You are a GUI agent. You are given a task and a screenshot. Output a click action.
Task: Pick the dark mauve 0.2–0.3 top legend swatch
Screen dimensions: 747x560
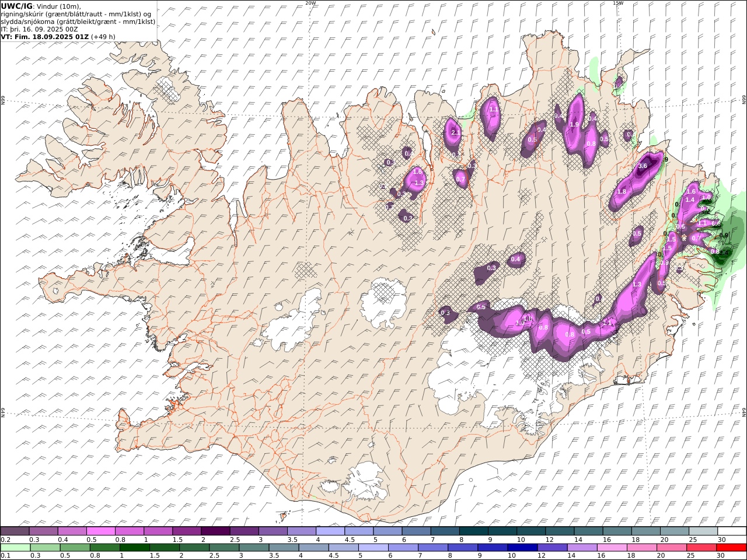coord(15,531)
